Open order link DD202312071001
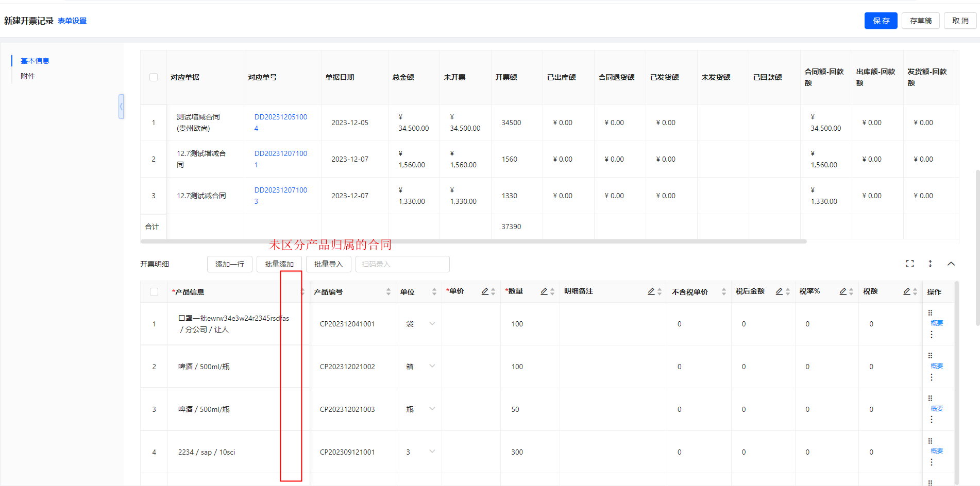This screenshot has height=486, width=980. (x=281, y=159)
